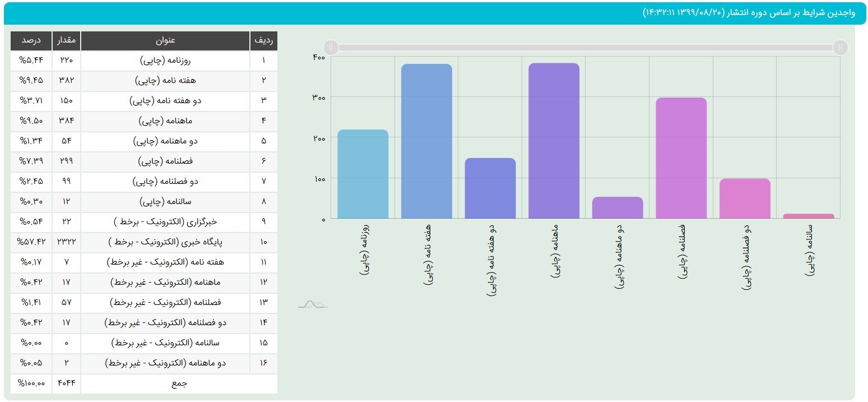Click the درصد column header
868x402 pixels.
(x=31, y=41)
